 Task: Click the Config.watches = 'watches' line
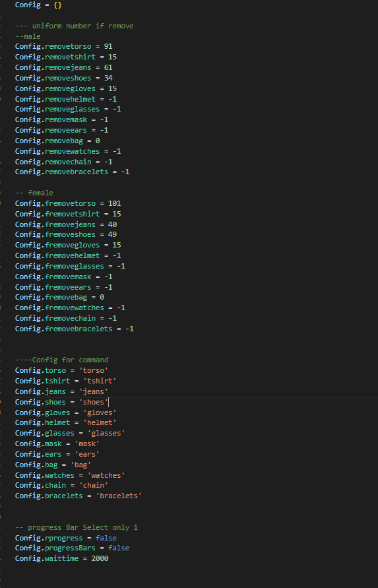click(x=70, y=475)
